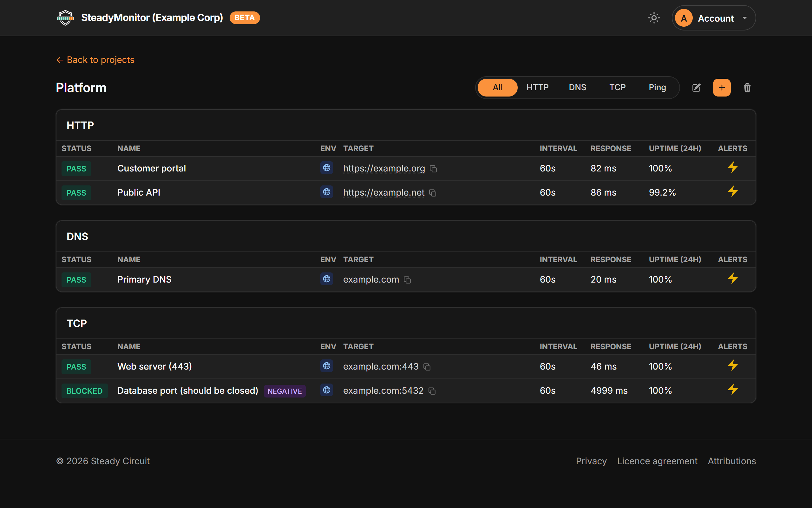The image size is (812, 508).
Task: Open the https://example.net target link
Action: click(x=383, y=192)
